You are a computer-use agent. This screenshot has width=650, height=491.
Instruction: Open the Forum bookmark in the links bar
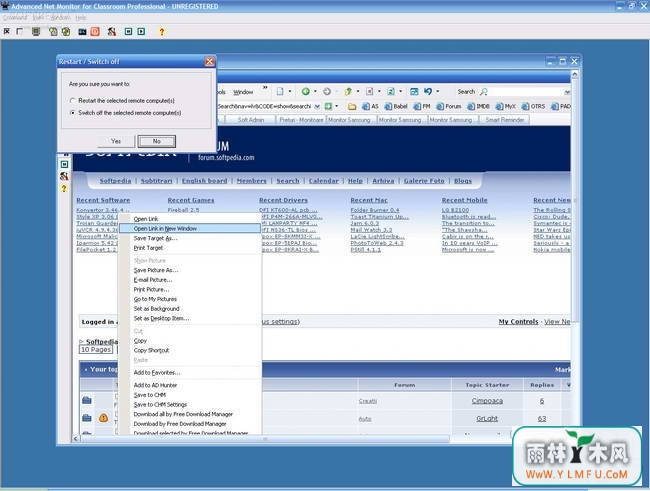pyautogui.click(x=449, y=107)
